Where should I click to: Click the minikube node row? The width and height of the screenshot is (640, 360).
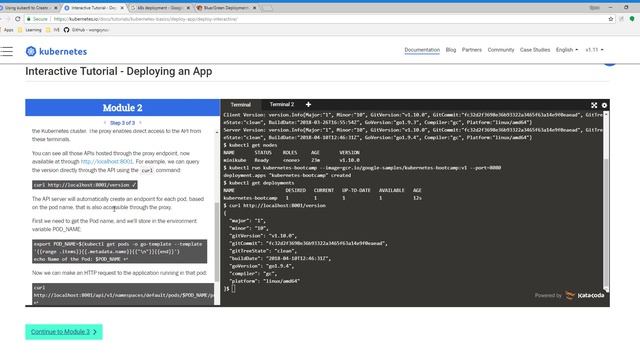pyautogui.click(x=291, y=160)
